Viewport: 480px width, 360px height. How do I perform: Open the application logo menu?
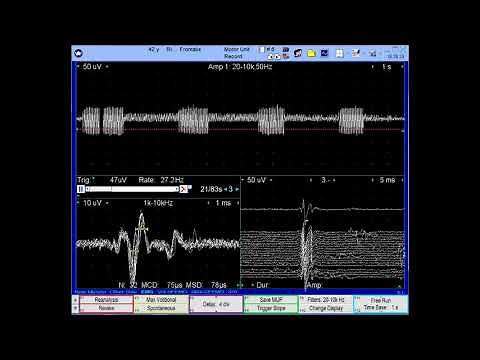78,53
